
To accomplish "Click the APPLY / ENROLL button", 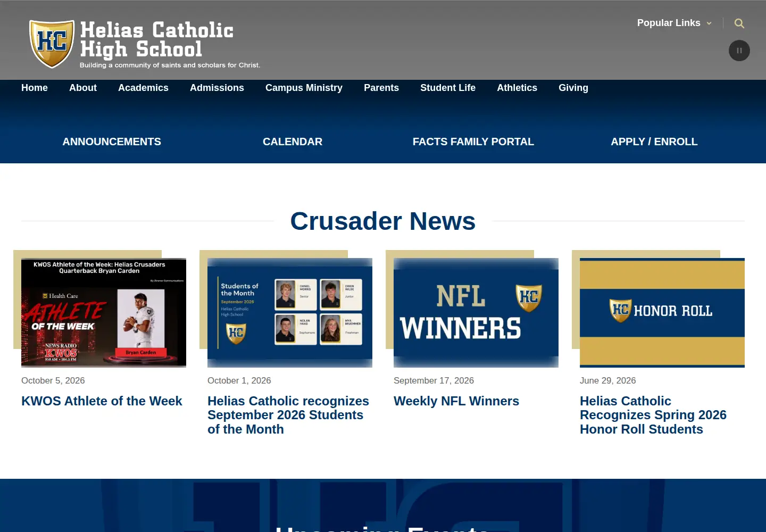I will click(x=654, y=142).
